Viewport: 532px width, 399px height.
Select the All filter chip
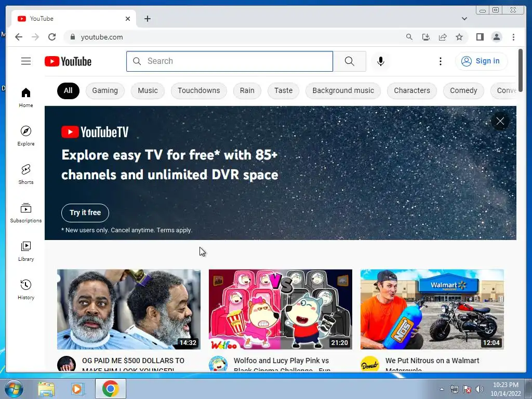[68, 90]
